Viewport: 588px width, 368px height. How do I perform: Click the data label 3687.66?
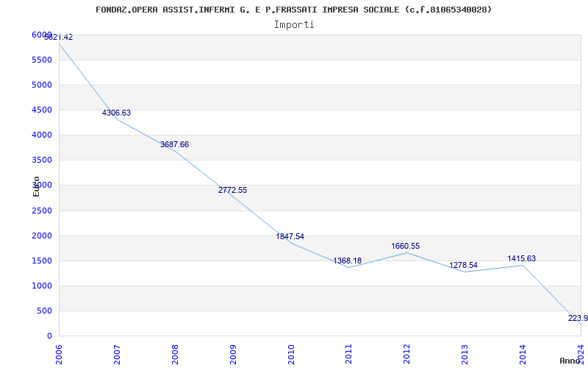(x=174, y=144)
